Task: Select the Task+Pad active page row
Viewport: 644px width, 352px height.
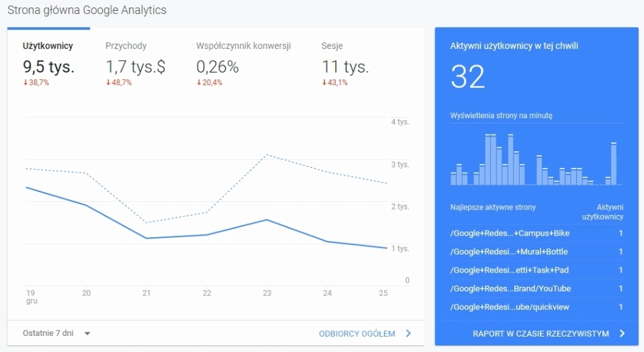Action: tap(509, 270)
